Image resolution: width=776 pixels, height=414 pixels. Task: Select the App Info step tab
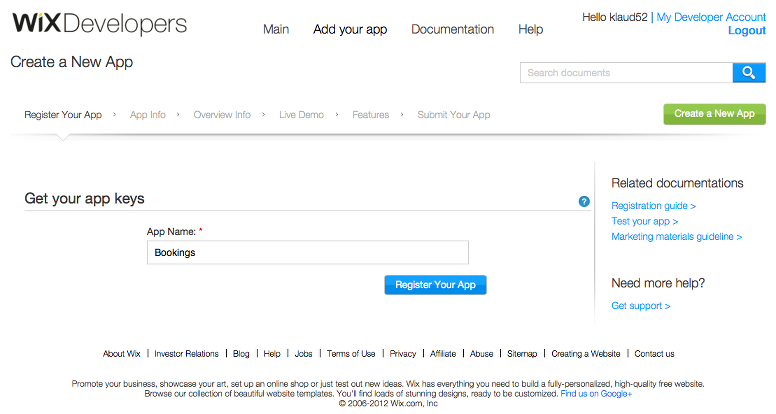(147, 115)
